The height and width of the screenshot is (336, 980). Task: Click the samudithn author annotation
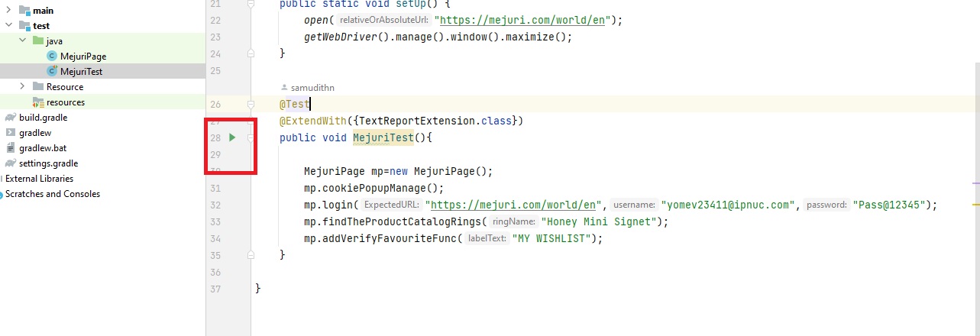pyautogui.click(x=312, y=88)
